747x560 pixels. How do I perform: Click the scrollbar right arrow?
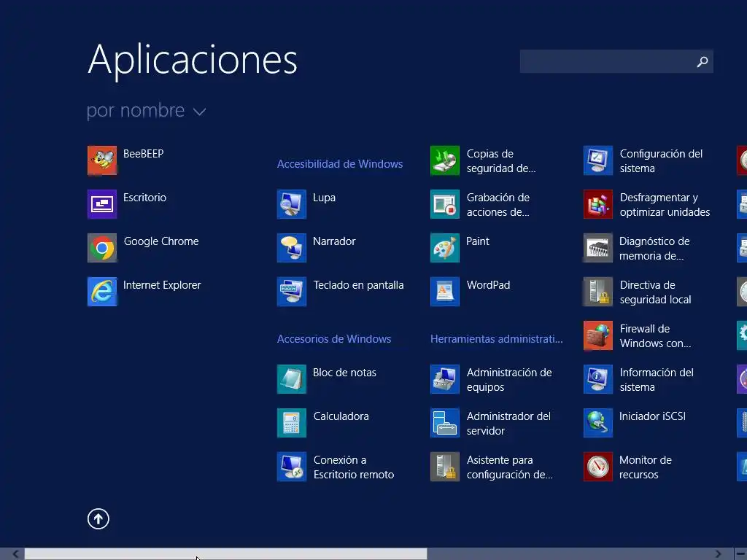[x=718, y=554]
